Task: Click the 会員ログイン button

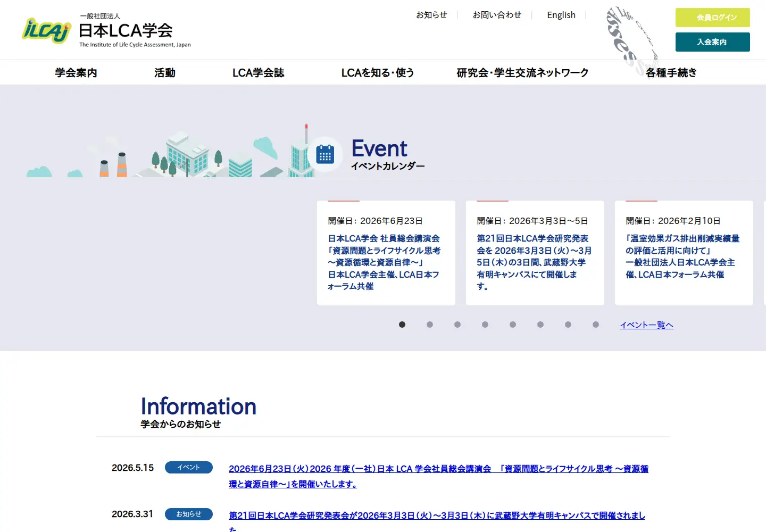Action: coord(713,18)
